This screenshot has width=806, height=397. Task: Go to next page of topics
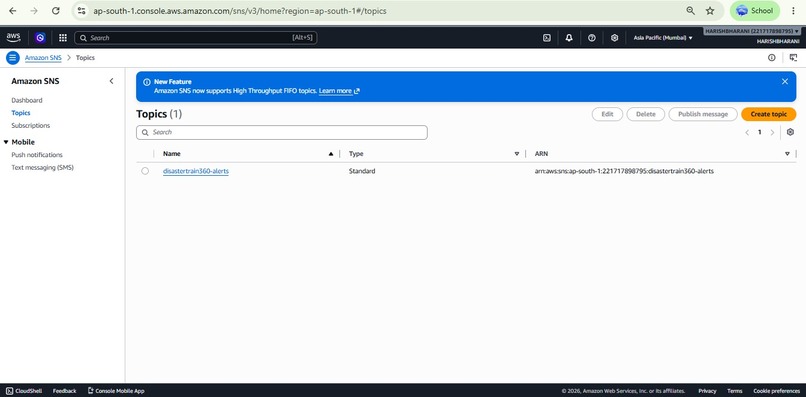772,132
